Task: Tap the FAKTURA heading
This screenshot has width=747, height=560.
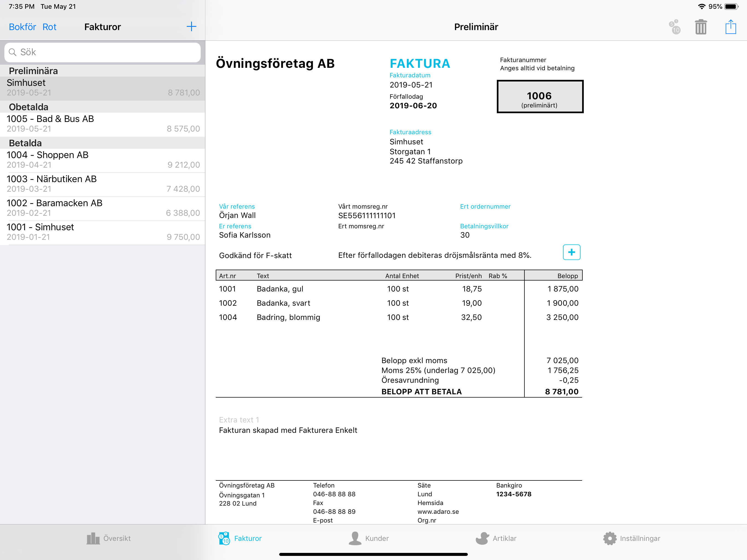Action: [x=420, y=63]
